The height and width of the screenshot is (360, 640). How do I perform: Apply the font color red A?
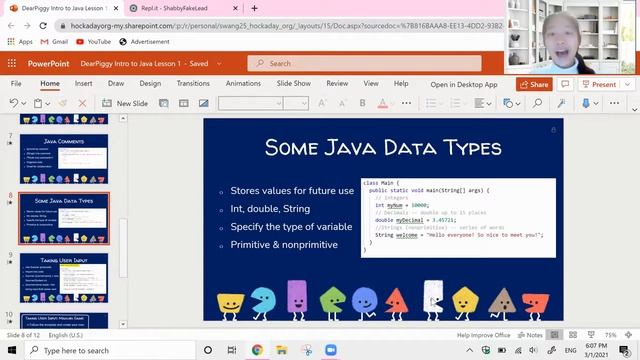[382, 103]
